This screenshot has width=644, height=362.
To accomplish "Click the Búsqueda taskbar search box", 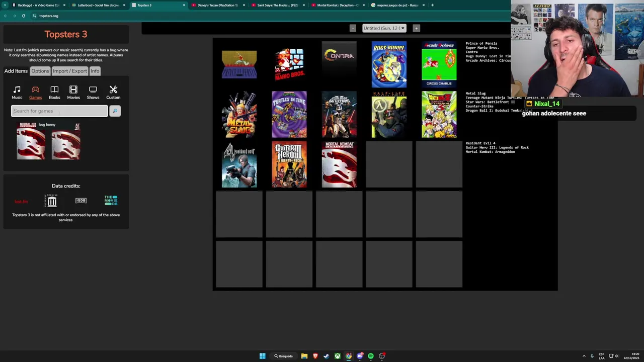I will point(284,356).
